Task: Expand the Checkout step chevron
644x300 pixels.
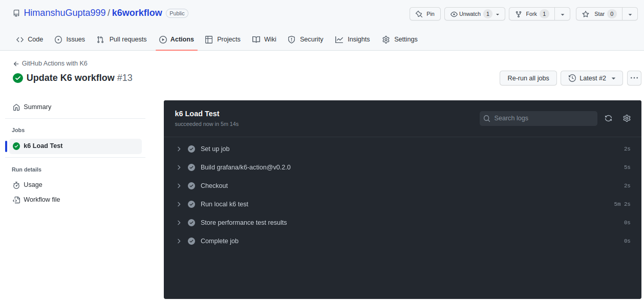Action: point(179,186)
